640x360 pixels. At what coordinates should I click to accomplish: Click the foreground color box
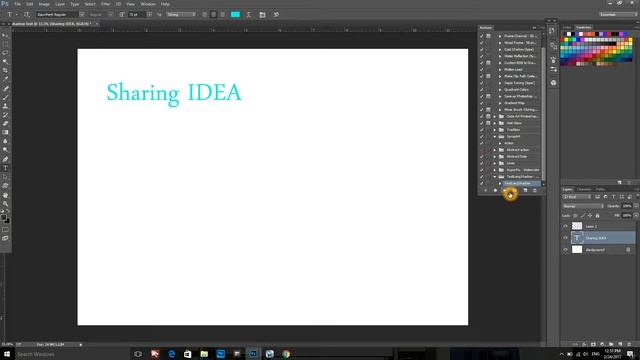pos(3,218)
